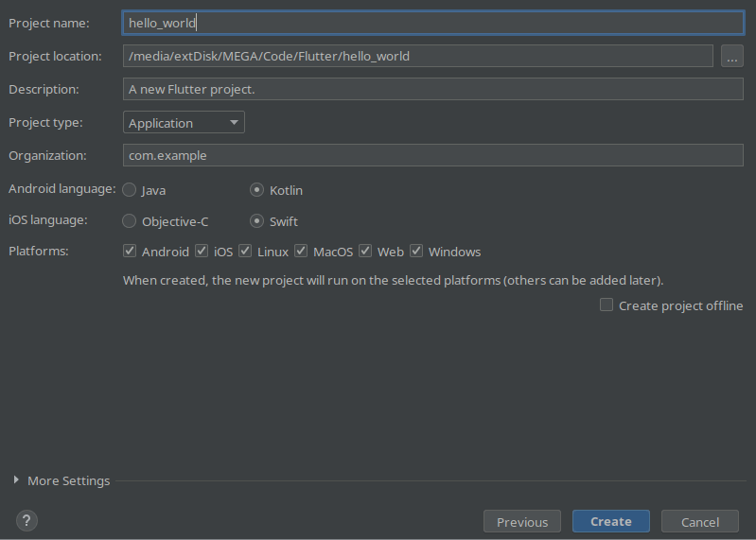Click the help question mark icon
Screen dimensions: 756x540
pos(27,521)
